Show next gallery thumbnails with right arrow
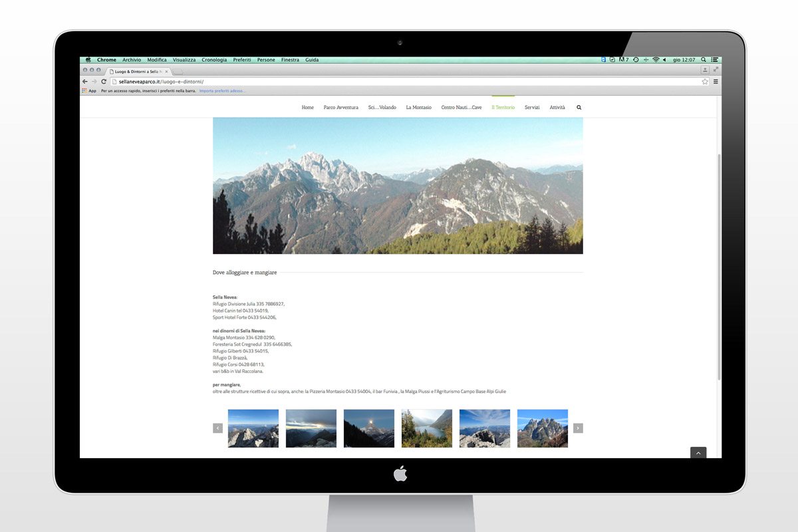Image resolution: width=798 pixels, height=532 pixels. pos(578,428)
